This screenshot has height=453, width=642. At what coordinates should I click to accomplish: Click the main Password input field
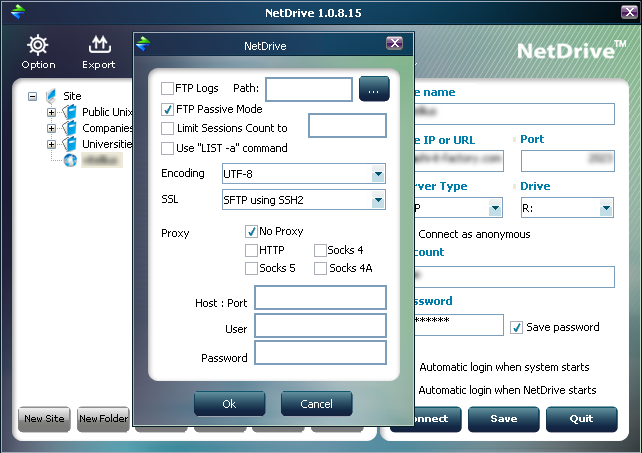[458, 325]
